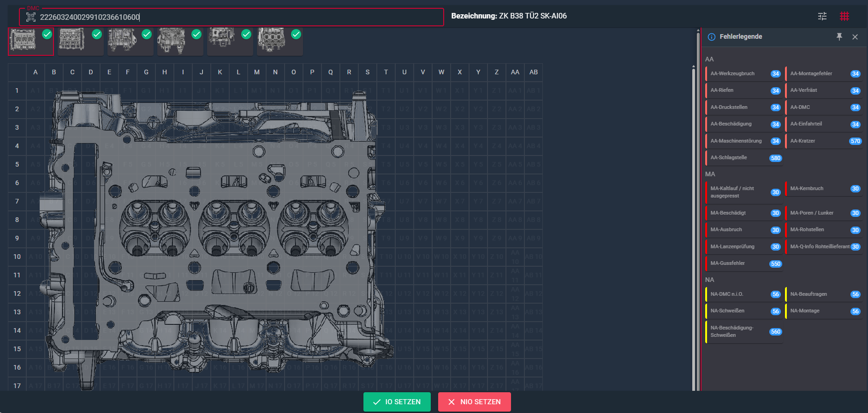Select the NA-Schweißen defect entry
Image resolution: width=868 pixels, height=413 pixels.
[744, 311]
